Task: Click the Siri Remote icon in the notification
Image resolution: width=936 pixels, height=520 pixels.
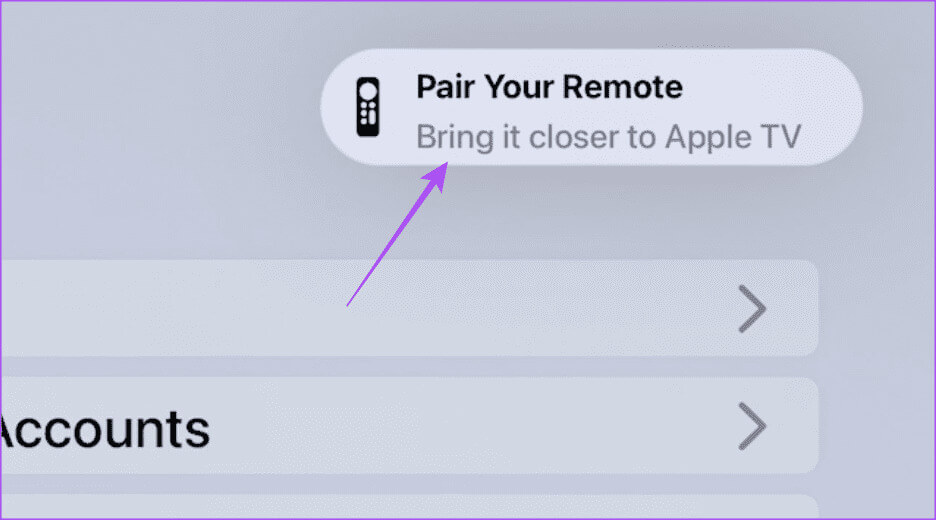Action: pos(368,107)
